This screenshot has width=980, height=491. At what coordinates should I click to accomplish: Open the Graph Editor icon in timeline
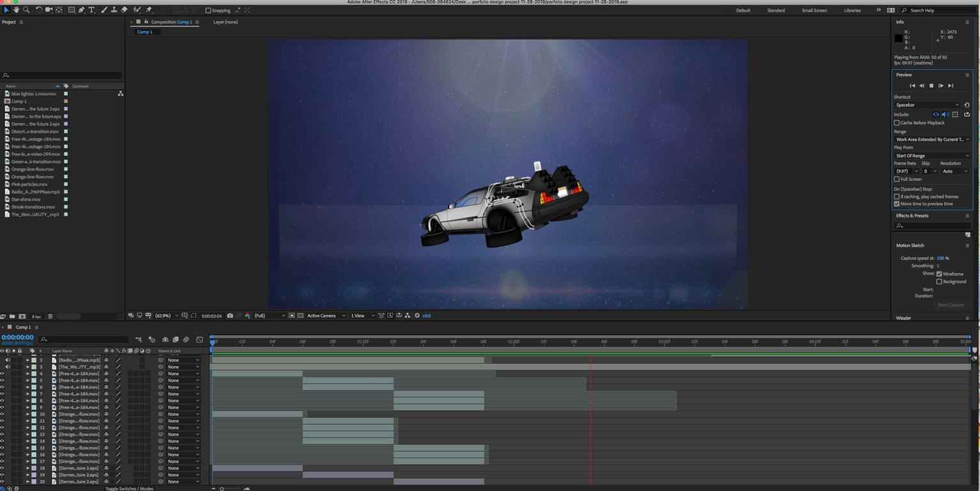199,340
